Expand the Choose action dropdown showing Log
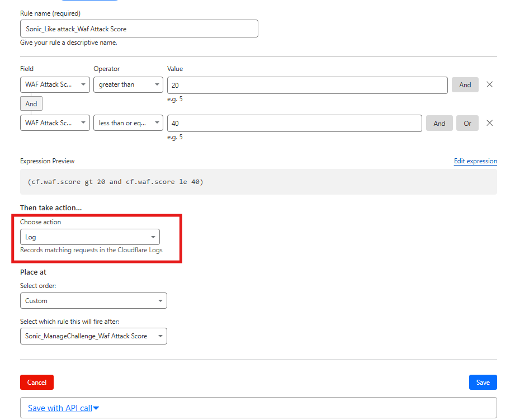 89,237
